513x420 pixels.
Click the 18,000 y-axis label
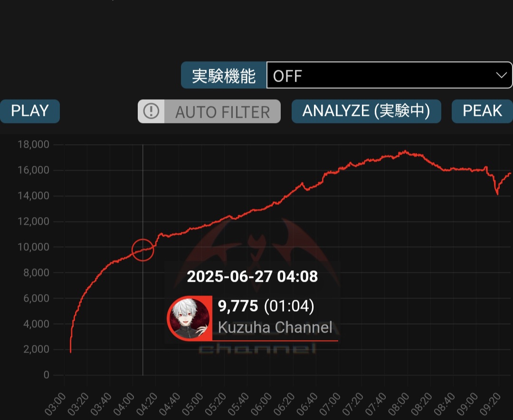(33, 144)
